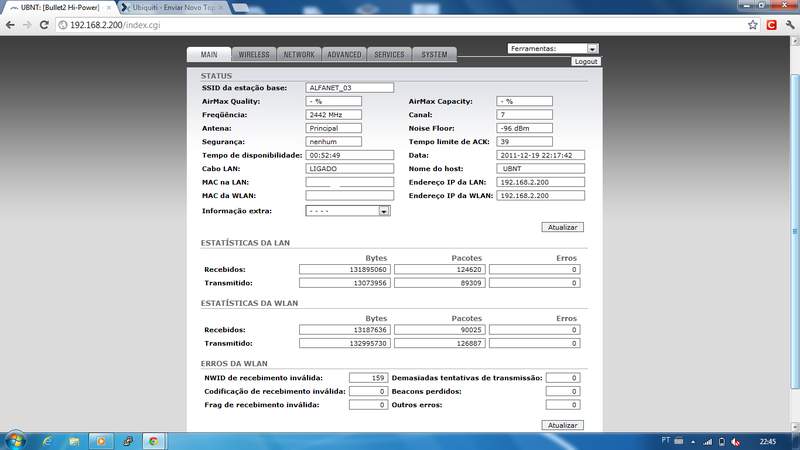Open the Windows Start menu
800x450 pixels.
(x=14, y=440)
